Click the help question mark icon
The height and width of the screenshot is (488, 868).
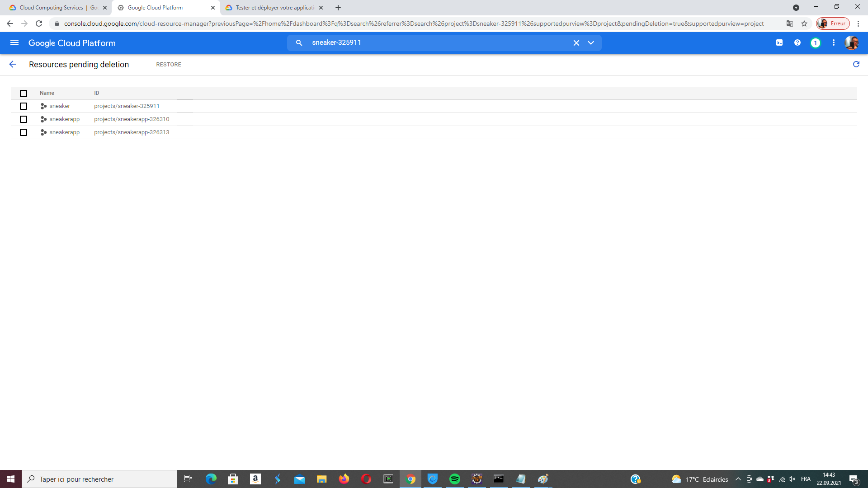pos(797,43)
